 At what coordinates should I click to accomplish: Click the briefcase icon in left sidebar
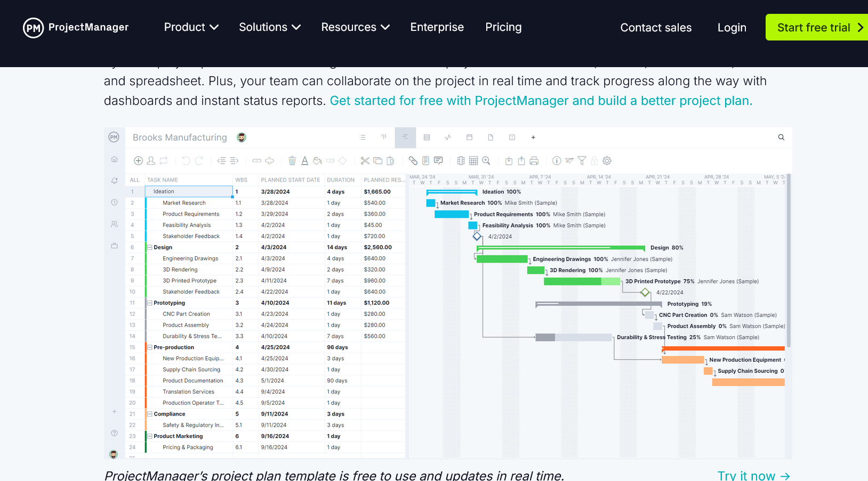point(114,246)
